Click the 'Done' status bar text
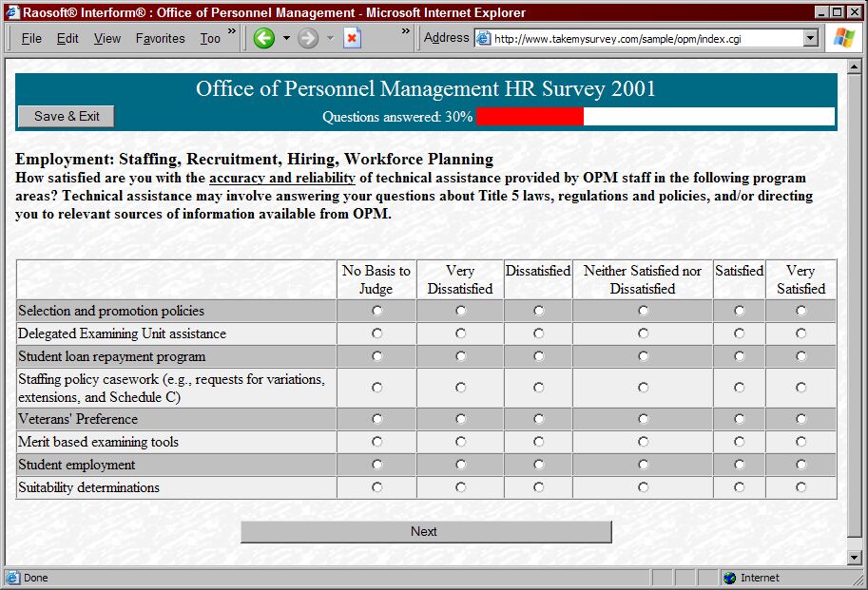The height and width of the screenshot is (590, 868). [36, 578]
